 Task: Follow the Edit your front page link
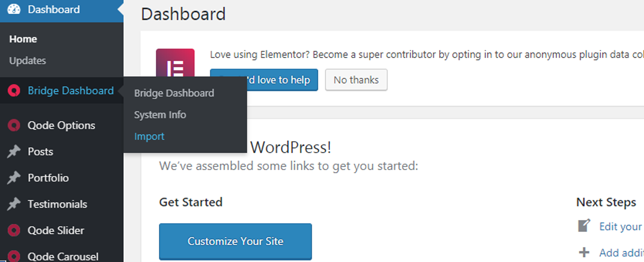tap(620, 227)
